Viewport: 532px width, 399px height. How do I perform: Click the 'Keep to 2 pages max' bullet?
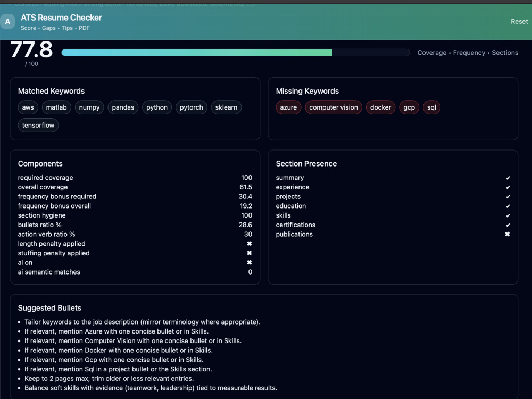click(x=109, y=378)
